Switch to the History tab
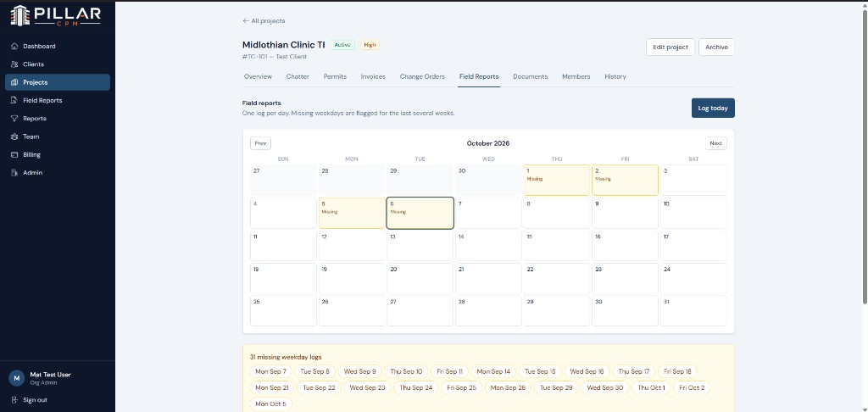Screen dimensions: 868x412 [615, 76]
